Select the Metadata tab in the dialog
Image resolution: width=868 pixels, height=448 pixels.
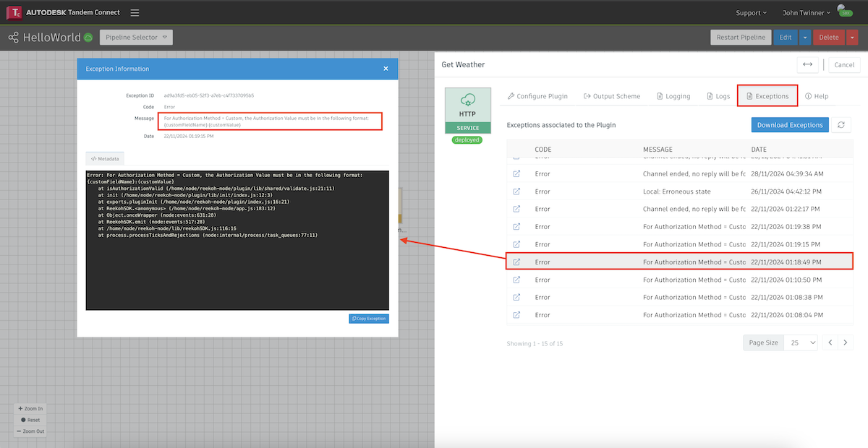tap(105, 158)
